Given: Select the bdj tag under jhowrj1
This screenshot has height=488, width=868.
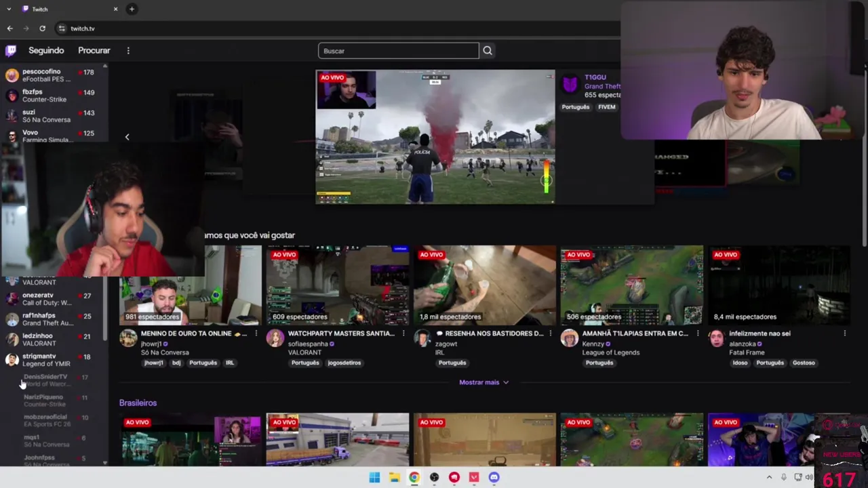Looking at the screenshot, I should (176, 363).
